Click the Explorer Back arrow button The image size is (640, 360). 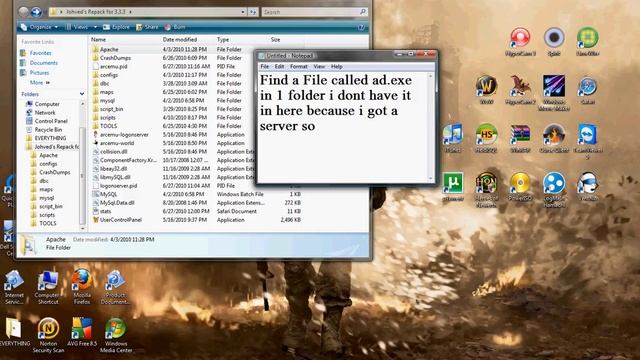[x=24, y=12]
